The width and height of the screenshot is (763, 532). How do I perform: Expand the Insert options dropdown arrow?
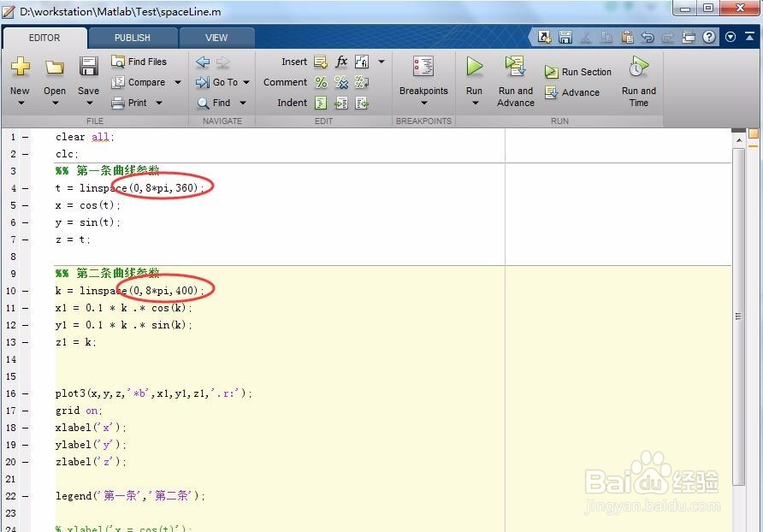(x=381, y=62)
